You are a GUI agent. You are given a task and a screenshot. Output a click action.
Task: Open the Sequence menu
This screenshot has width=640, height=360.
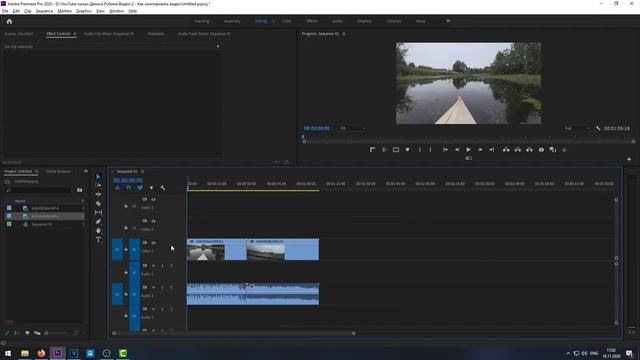click(x=44, y=11)
